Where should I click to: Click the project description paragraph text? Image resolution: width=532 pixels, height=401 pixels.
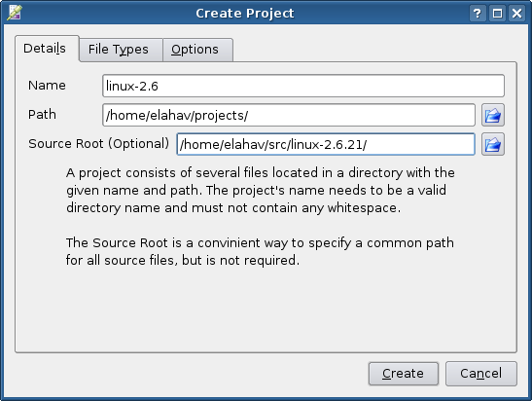pos(261,191)
